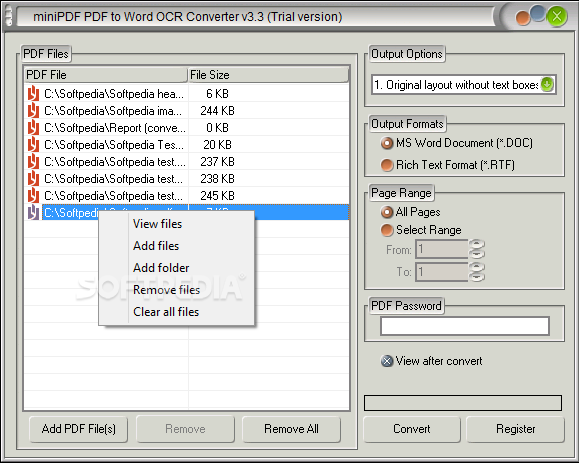
Task: Close the app with the green X button
Action: click(x=557, y=16)
